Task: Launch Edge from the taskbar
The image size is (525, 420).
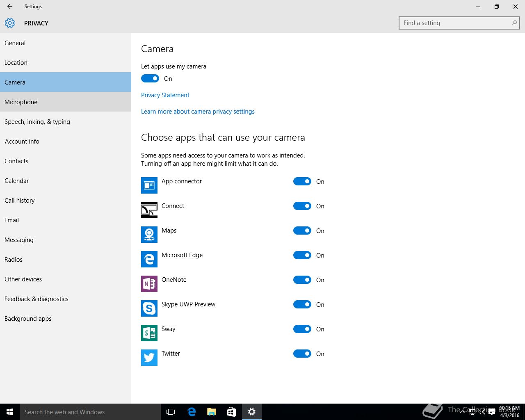Action: pos(192,412)
